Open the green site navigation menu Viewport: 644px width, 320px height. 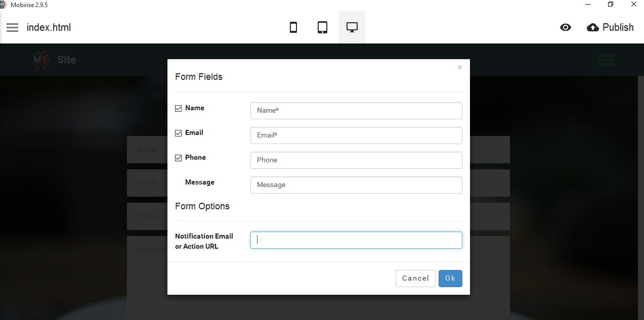point(606,59)
